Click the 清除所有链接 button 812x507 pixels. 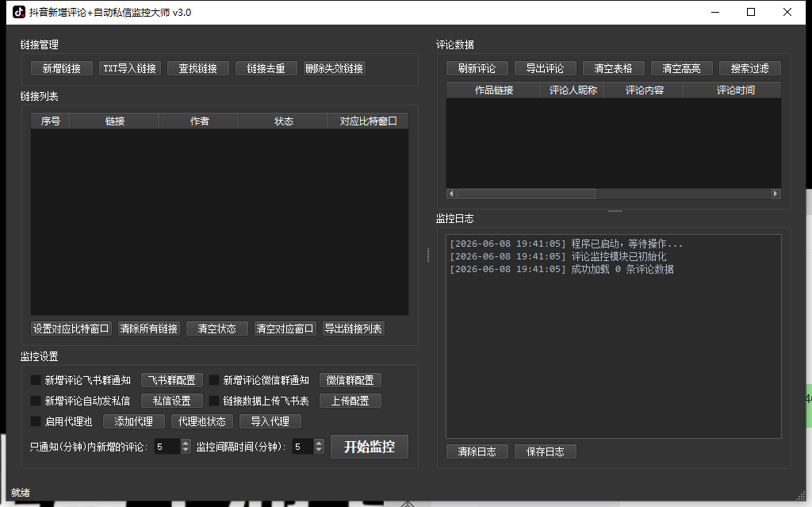(x=149, y=328)
